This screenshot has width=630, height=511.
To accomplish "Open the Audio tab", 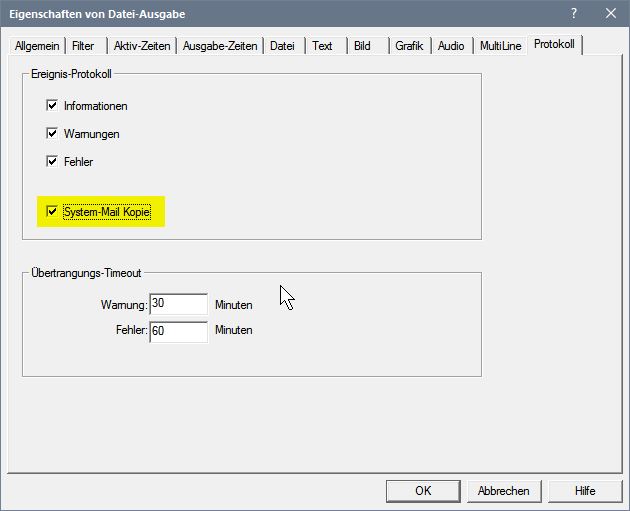I will (x=451, y=46).
